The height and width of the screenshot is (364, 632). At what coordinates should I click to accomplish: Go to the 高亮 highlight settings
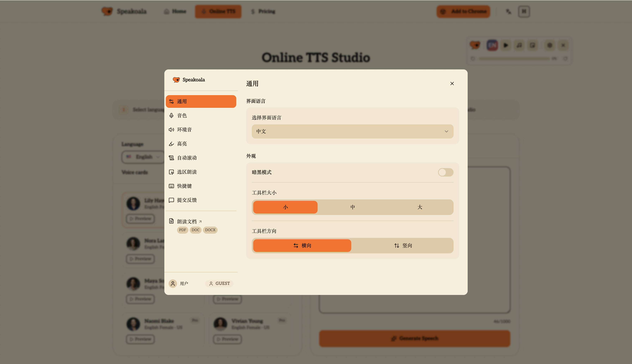tap(182, 144)
